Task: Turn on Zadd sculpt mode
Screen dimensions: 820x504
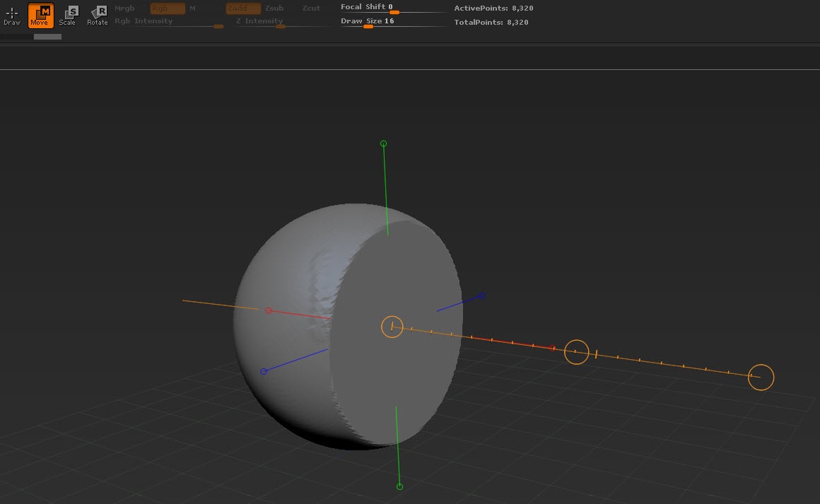Action: point(243,8)
